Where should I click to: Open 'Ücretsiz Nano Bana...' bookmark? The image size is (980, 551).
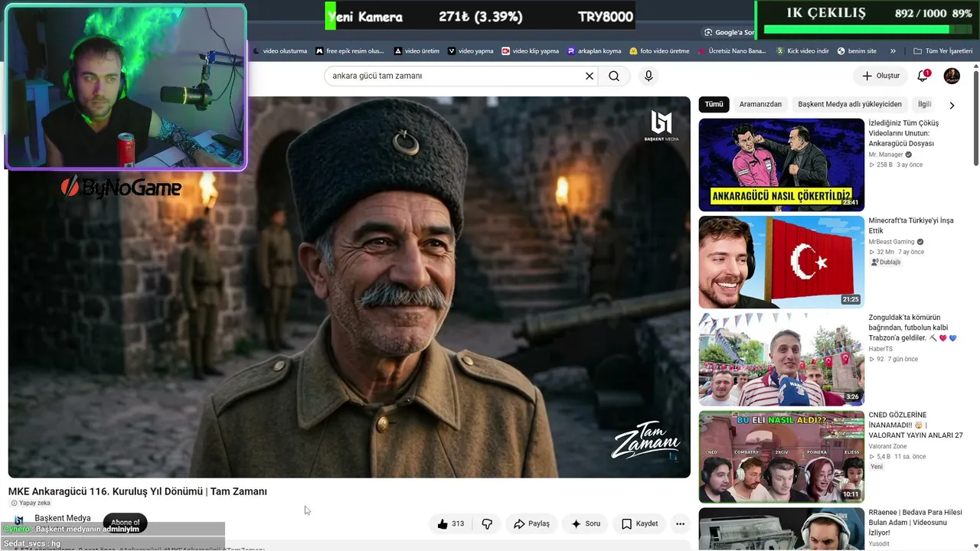pyautogui.click(x=732, y=51)
